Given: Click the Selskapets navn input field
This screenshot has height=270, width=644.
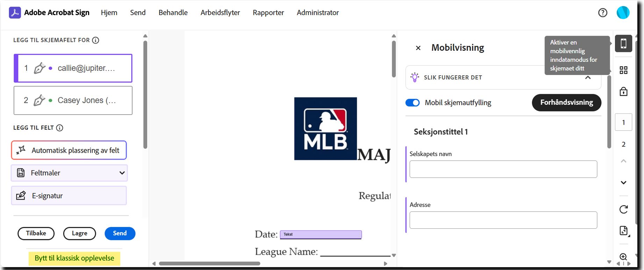Looking at the screenshot, I should click(503, 169).
